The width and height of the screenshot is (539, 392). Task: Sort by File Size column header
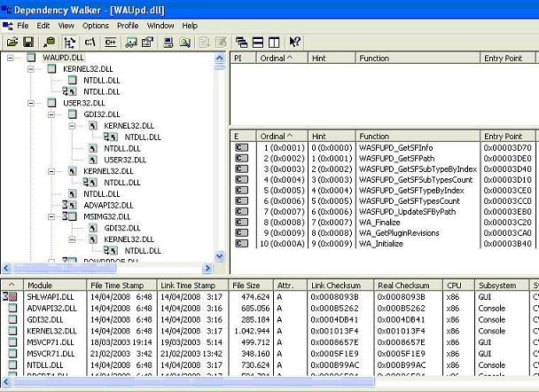251,286
